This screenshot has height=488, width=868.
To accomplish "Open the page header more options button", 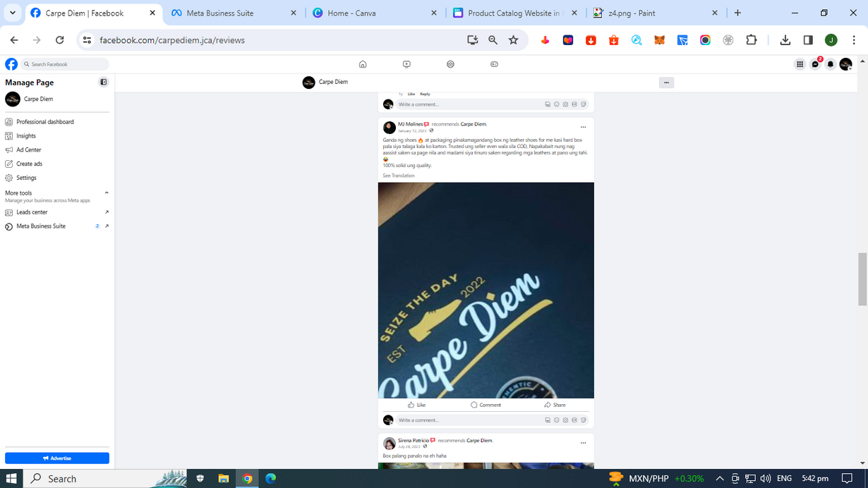I will [x=666, y=83].
